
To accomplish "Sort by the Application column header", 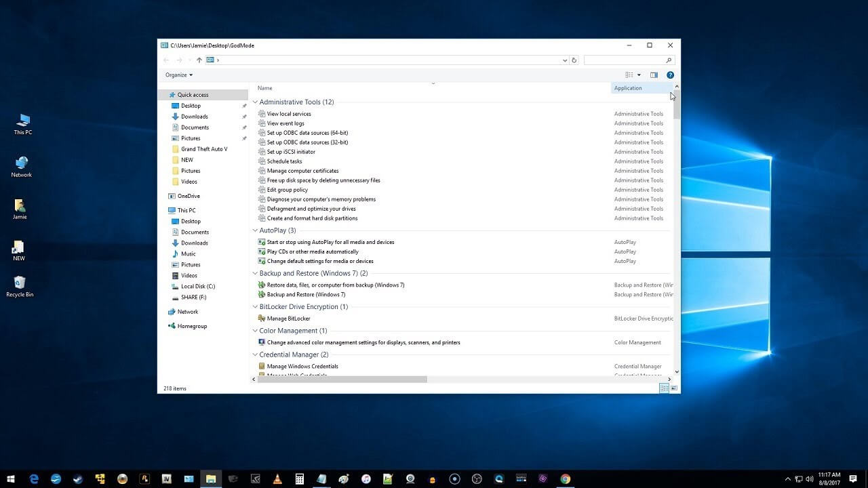I will click(x=641, y=88).
